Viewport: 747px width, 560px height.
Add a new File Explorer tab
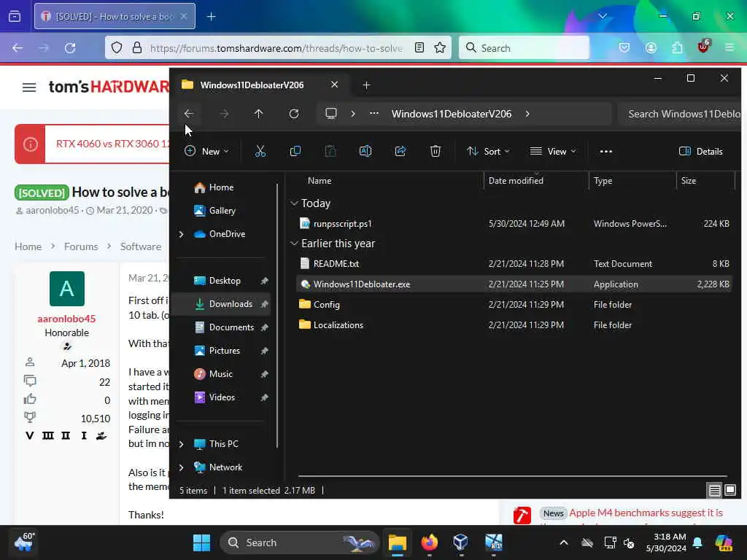point(366,85)
